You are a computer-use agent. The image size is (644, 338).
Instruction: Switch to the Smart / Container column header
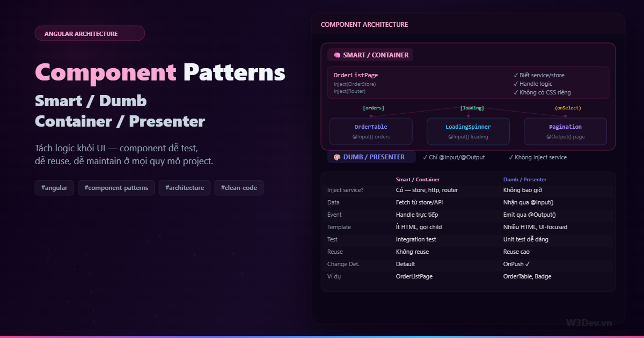pos(418,179)
